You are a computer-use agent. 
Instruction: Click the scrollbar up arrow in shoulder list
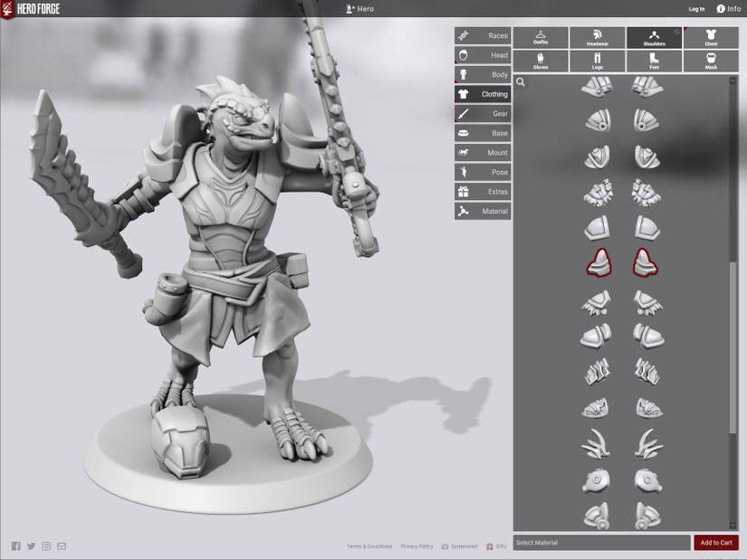coord(733,81)
